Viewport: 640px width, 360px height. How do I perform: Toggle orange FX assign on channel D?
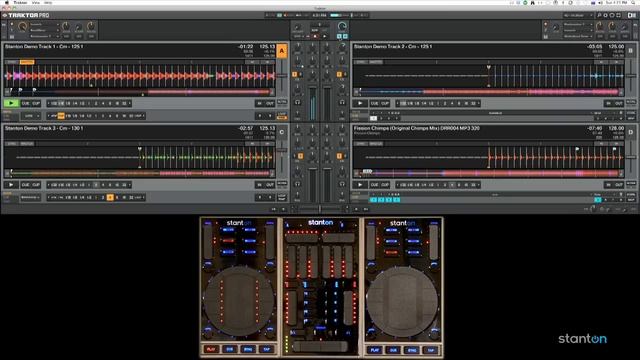(339, 156)
